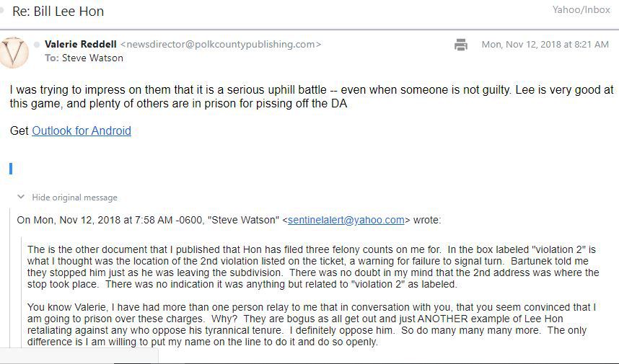Toggle the read status dot beside Valerie Reddell
The height and width of the screenshot is (364, 619).
pyautogui.click(x=37, y=45)
